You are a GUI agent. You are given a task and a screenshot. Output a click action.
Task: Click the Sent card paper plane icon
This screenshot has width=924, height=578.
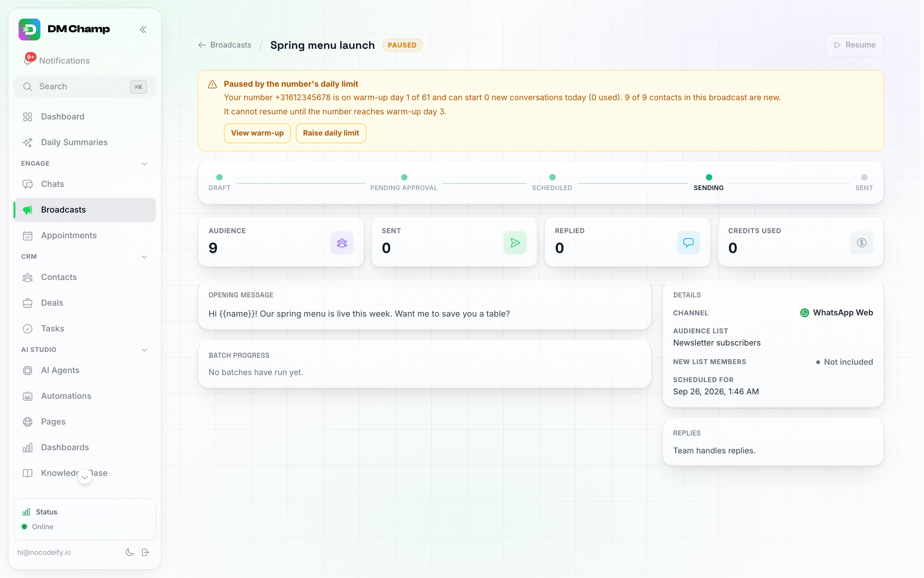515,243
